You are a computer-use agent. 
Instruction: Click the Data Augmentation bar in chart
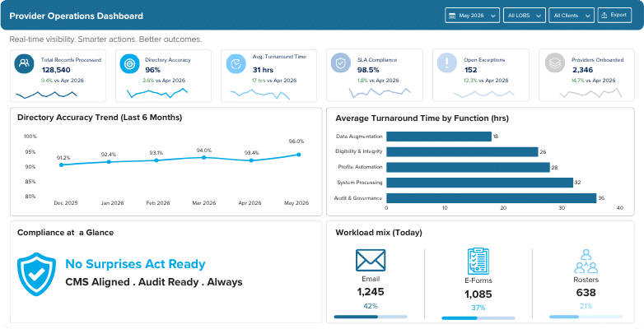pos(439,137)
